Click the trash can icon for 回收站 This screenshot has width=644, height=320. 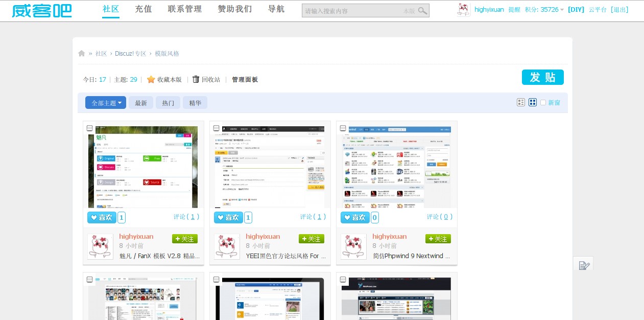(196, 79)
